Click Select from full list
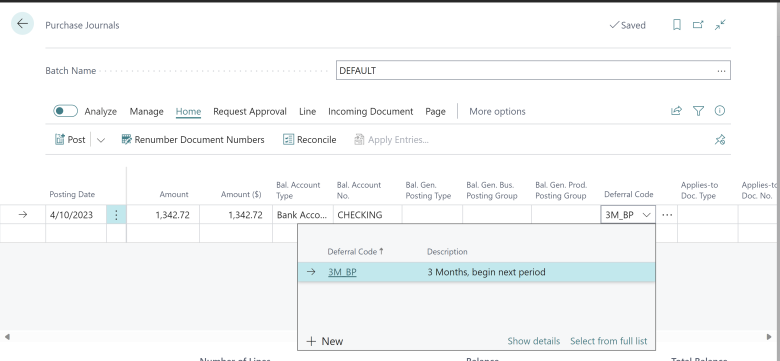The width and height of the screenshot is (780, 361). tap(608, 341)
